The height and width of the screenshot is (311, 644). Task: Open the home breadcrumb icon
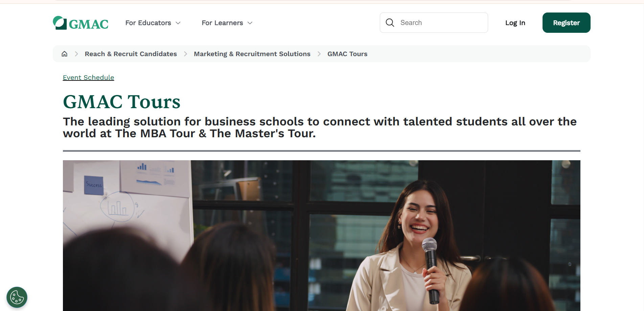coord(64,54)
